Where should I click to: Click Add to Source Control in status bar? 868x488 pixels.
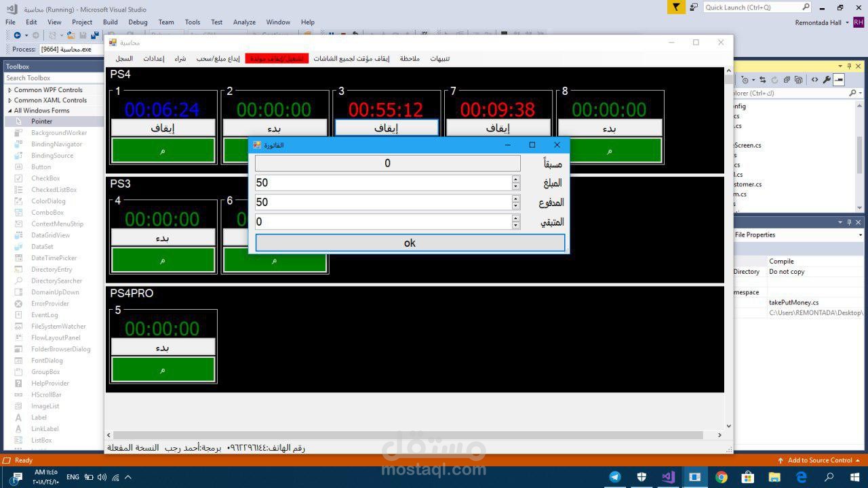[820, 460]
